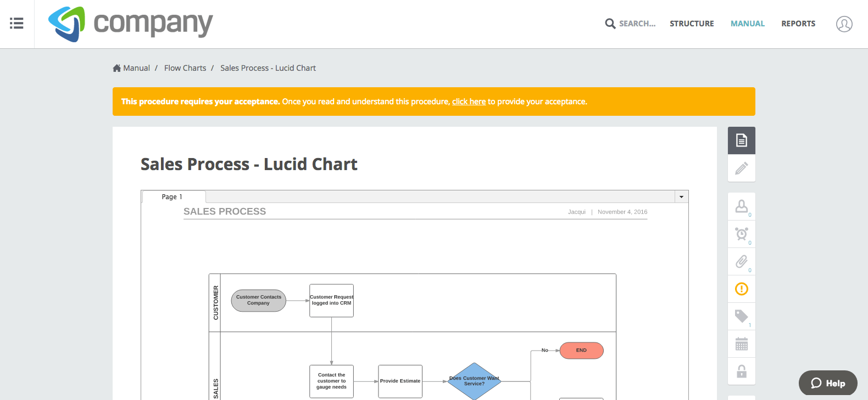The image size is (868, 400).
Task: Click the CUSTOMER swimlane label
Action: (215, 303)
